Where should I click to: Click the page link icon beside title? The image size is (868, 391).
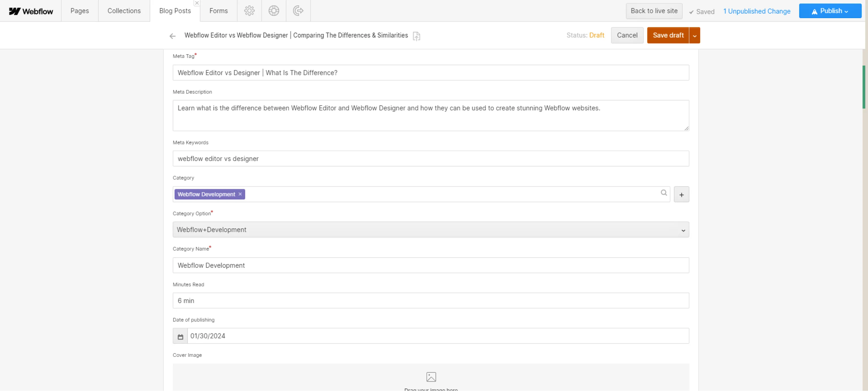pyautogui.click(x=416, y=36)
